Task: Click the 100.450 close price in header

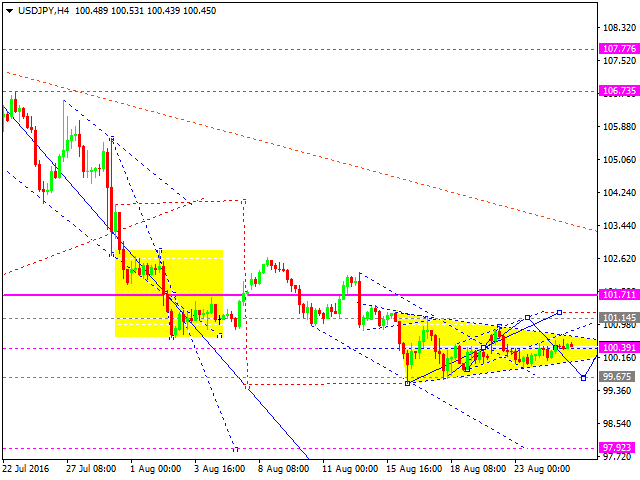Action: (200, 11)
